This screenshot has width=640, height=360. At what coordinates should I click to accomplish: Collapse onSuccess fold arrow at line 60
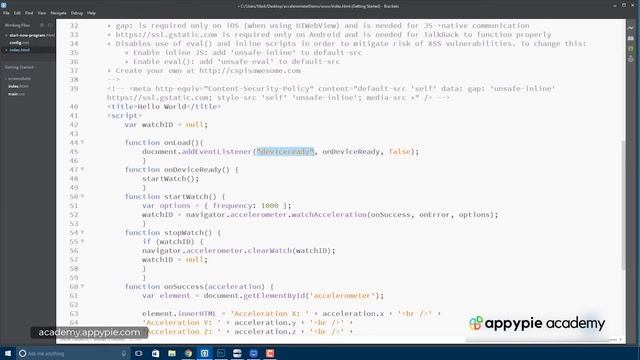[82, 286]
